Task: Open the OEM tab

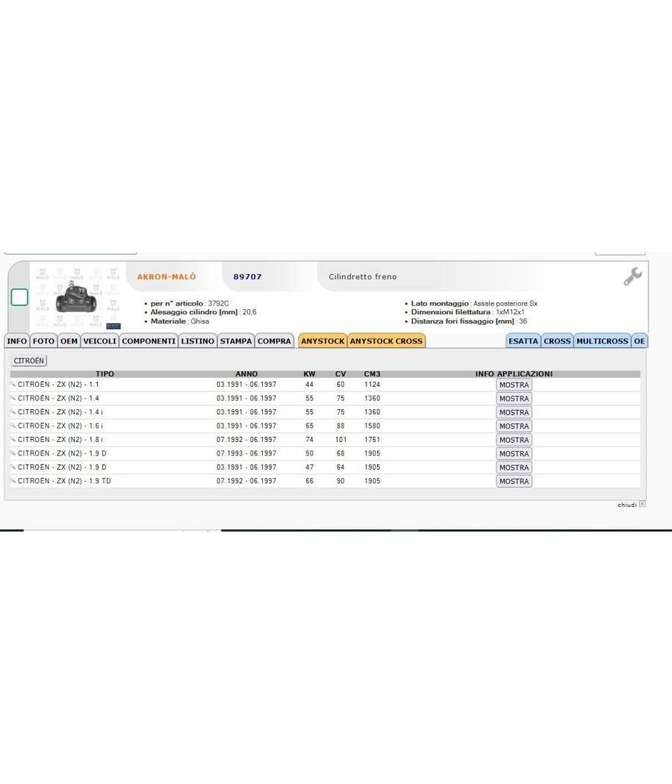Action: [x=69, y=341]
